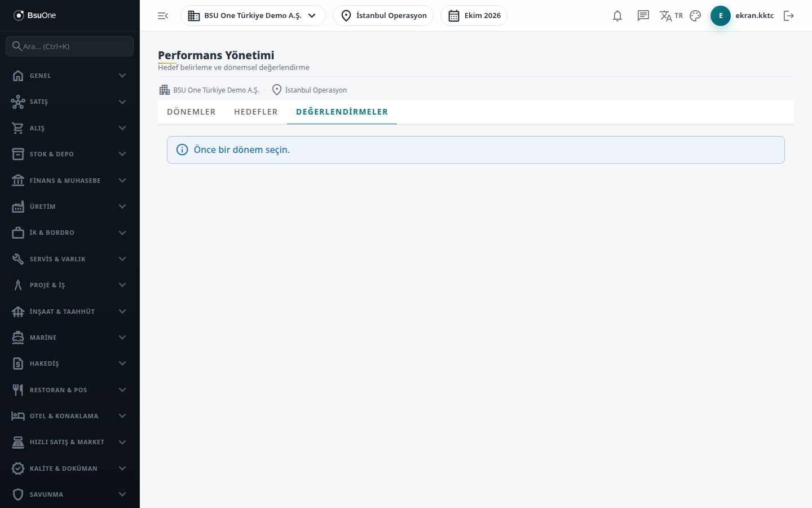Select the İstanbul Operasyon location button
The image size is (812, 508).
[x=383, y=16]
